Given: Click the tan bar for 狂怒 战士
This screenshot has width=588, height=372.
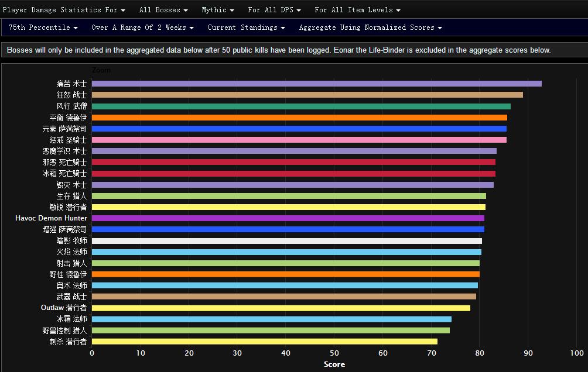Looking at the screenshot, I should click(x=307, y=95).
